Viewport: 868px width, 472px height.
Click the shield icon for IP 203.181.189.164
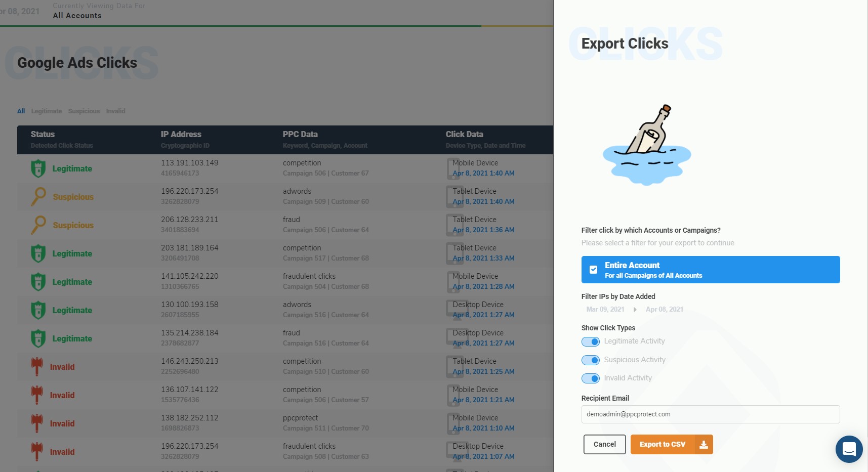click(x=38, y=253)
